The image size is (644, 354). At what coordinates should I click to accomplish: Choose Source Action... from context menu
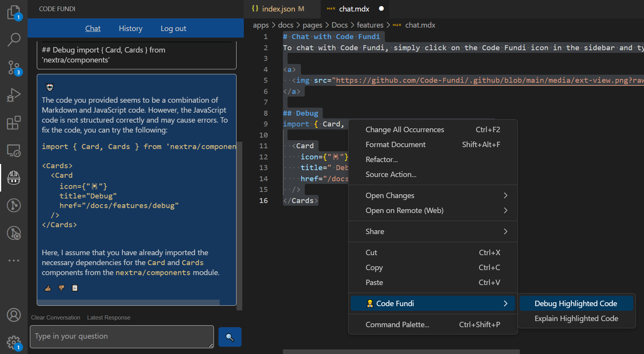[x=433, y=174]
